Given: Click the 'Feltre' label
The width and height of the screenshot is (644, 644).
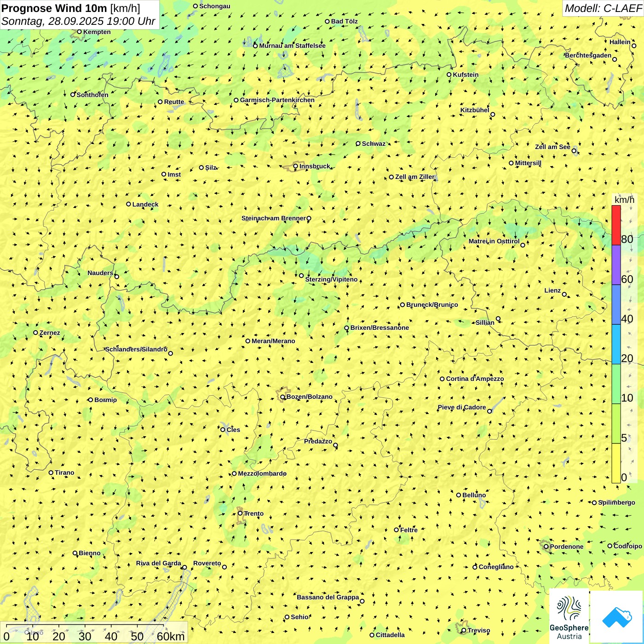Looking at the screenshot, I should point(409,530).
